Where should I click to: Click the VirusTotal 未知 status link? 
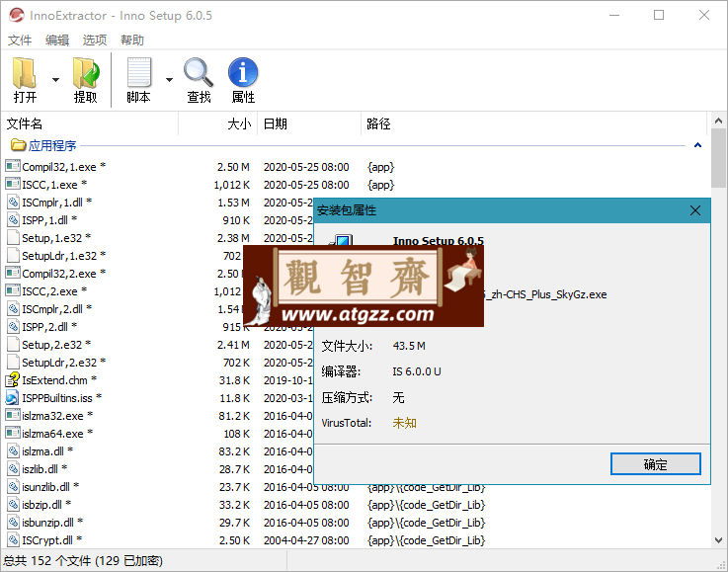[404, 423]
